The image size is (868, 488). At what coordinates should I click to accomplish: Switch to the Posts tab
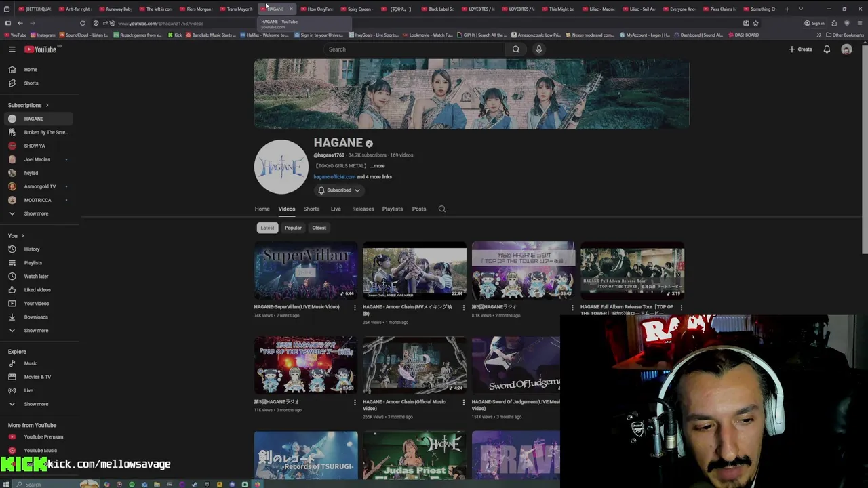[419, 209]
